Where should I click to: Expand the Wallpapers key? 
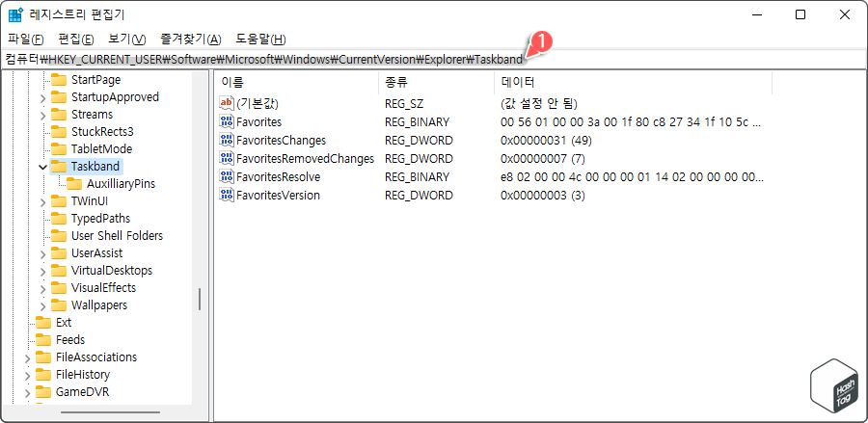click(x=43, y=305)
